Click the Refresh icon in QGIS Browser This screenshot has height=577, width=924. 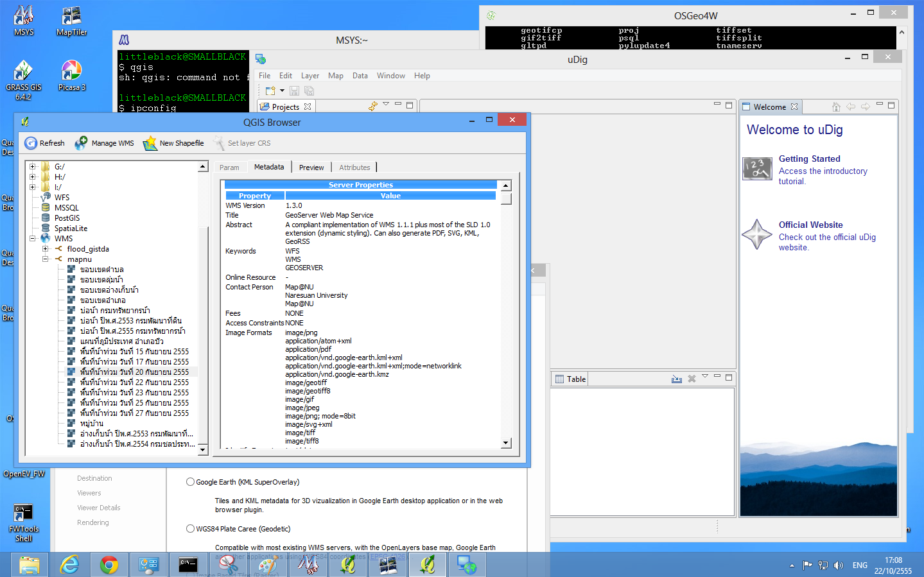[x=31, y=143]
